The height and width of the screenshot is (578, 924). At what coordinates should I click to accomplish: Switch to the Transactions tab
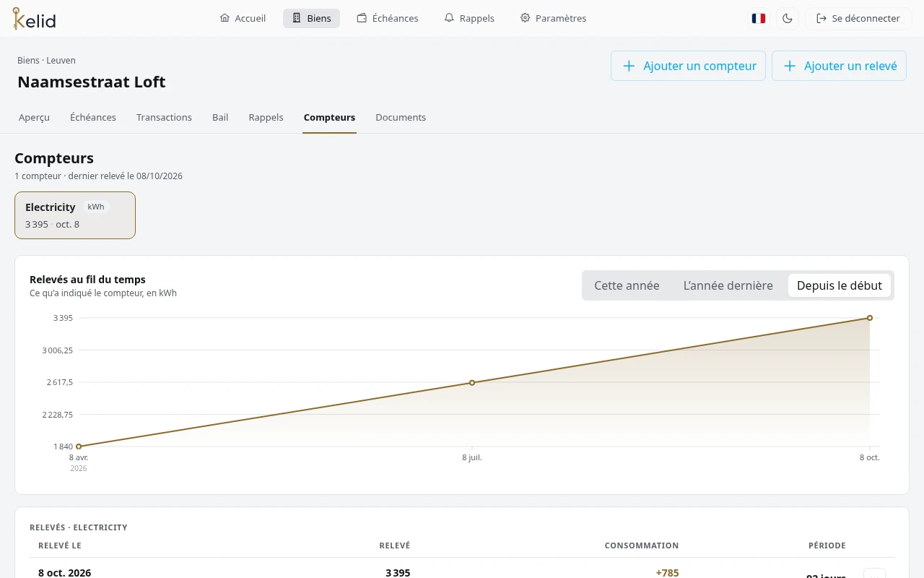tap(164, 117)
